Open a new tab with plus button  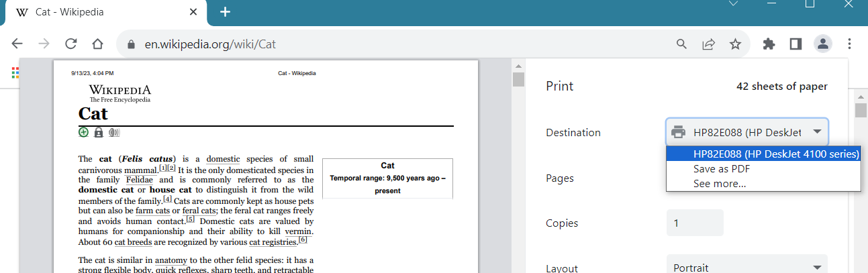point(226,11)
